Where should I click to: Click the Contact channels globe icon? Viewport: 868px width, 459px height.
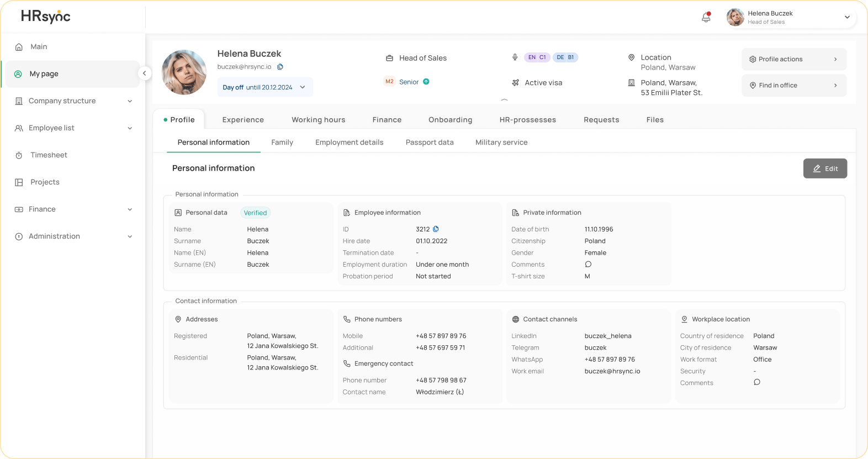pos(516,319)
